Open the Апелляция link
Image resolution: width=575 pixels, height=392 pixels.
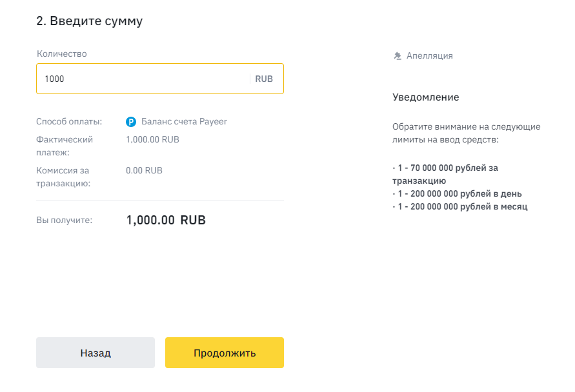[429, 56]
